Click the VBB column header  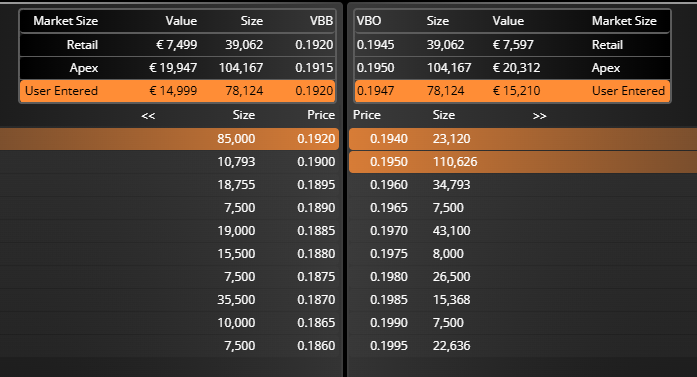point(321,21)
